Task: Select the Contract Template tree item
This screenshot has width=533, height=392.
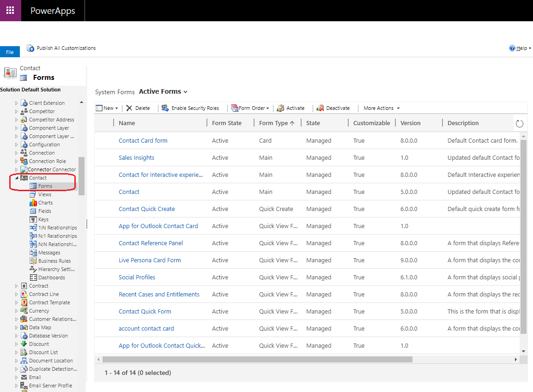Action: [x=49, y=302]
